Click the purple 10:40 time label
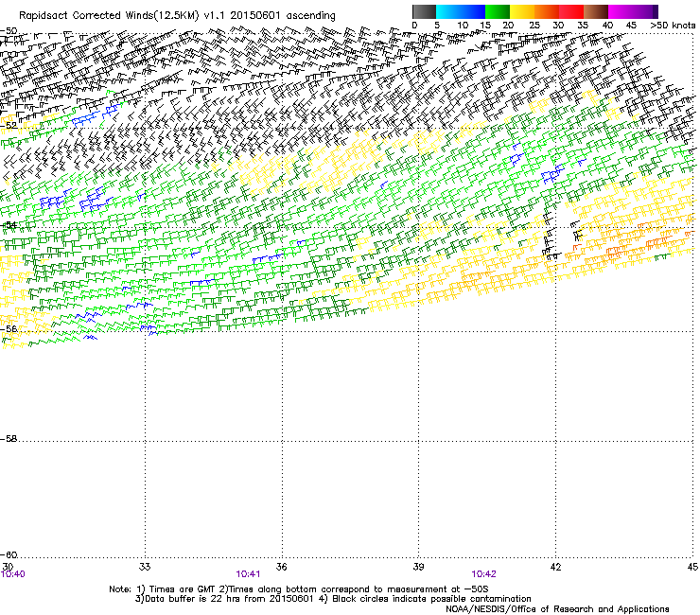 [x=13, y=574]
